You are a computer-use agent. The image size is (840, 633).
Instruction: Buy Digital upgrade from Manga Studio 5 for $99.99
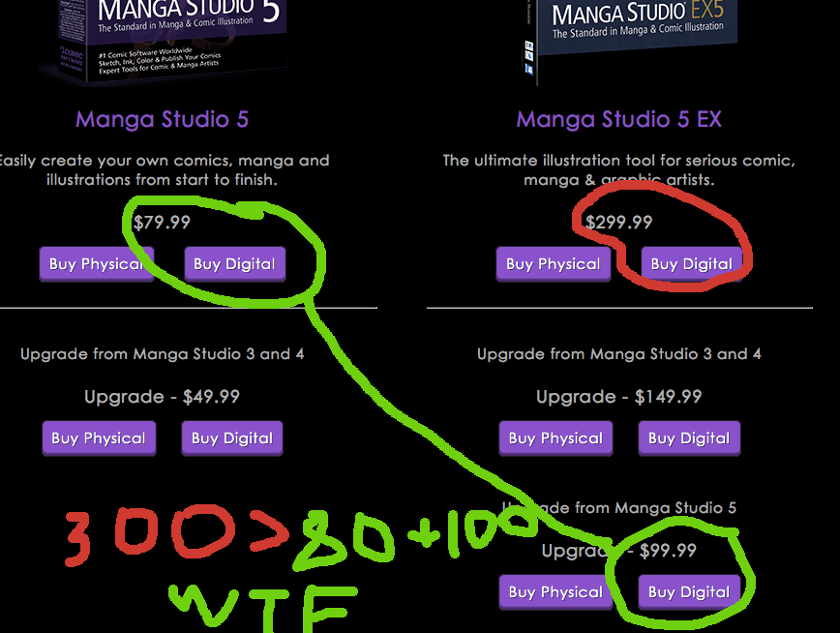pyautogui.click(x=689, y=591)
